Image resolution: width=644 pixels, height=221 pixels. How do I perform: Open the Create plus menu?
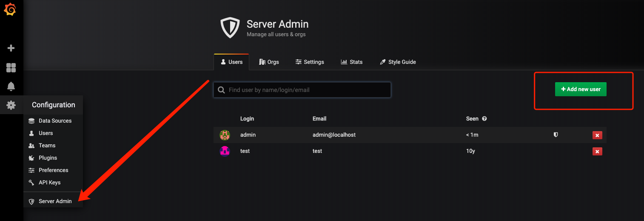click(11, 48)
